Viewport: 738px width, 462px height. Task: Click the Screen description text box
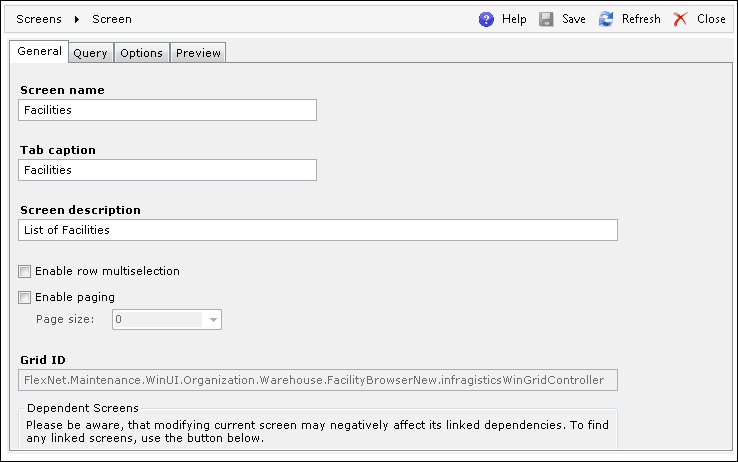click(x=318, y=230)
